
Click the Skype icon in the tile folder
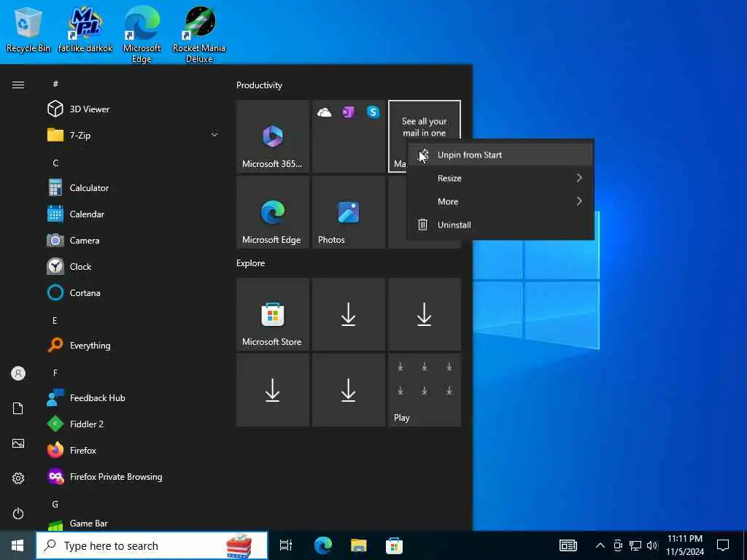point(373,112)
